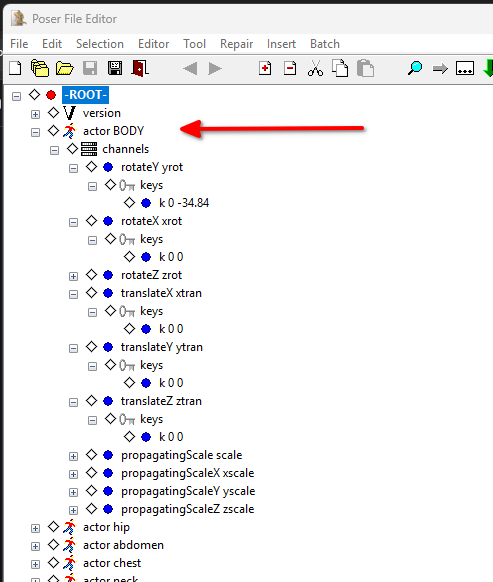Toggle the diamond marker beside rotateY yrot

pyautogui.click(x=91, y=167)
